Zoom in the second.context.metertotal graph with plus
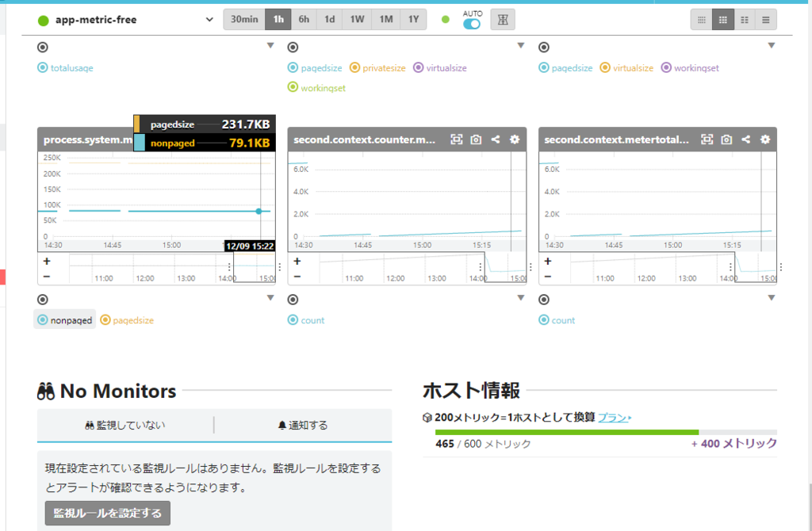812x531 pixels. pyautogui.click(x=548, y=262)
